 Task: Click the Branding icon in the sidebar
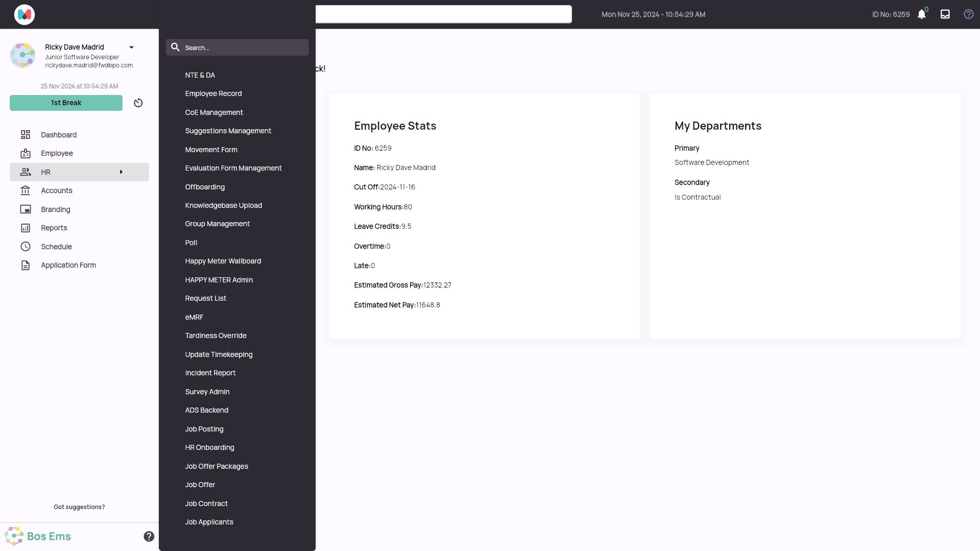tap(26, 209)
